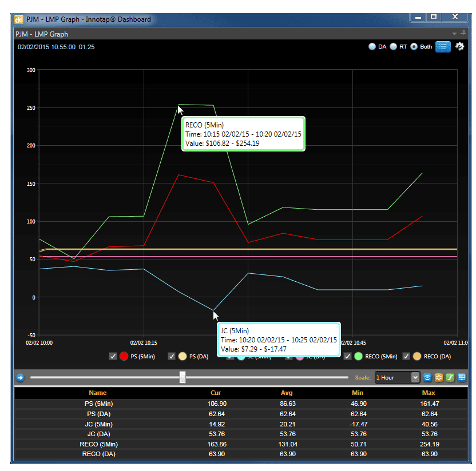Click the green curve line icon
This screenshot has width=476, height=471.
(450, 378)
